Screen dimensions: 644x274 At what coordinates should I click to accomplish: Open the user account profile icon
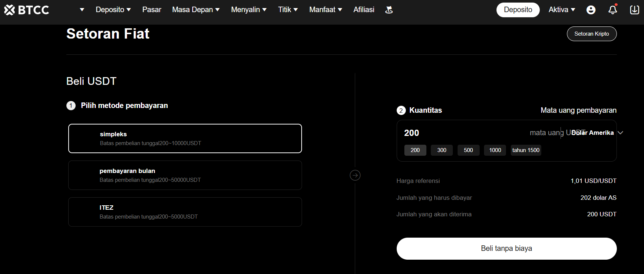point(591,10)
